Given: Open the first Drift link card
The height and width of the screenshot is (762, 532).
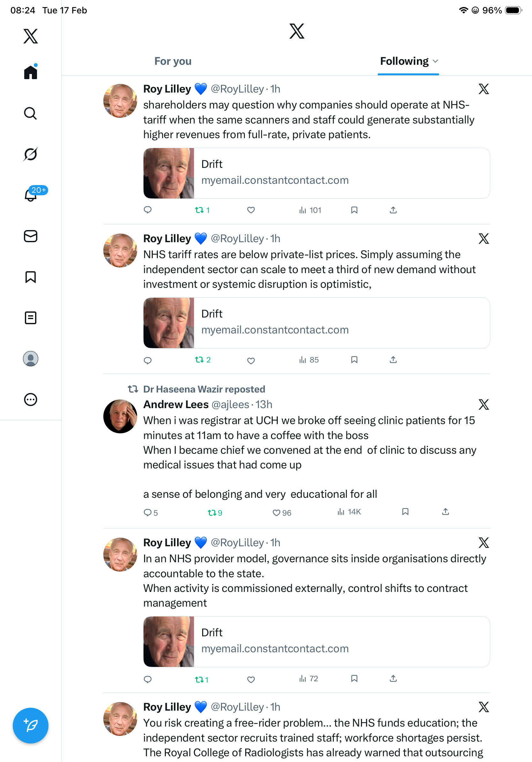Looking at the screenshot, I should (316, 173).
